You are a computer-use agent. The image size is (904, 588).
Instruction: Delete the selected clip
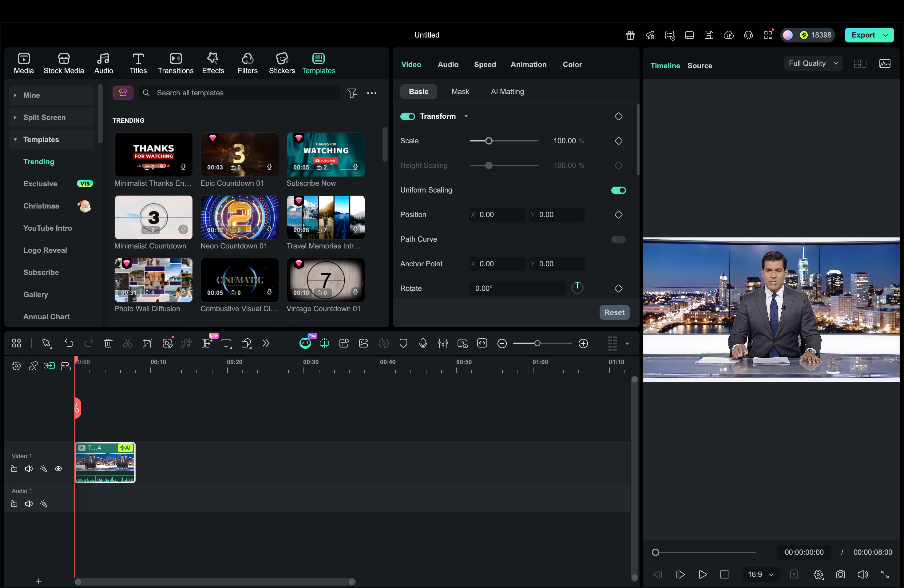(x=108, y=343)
